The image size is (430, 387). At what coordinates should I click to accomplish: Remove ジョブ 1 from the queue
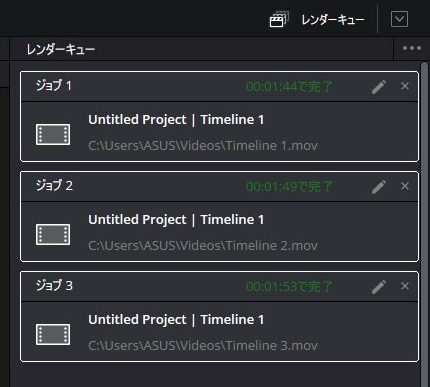pyautogui.click(x=405, y=86)
